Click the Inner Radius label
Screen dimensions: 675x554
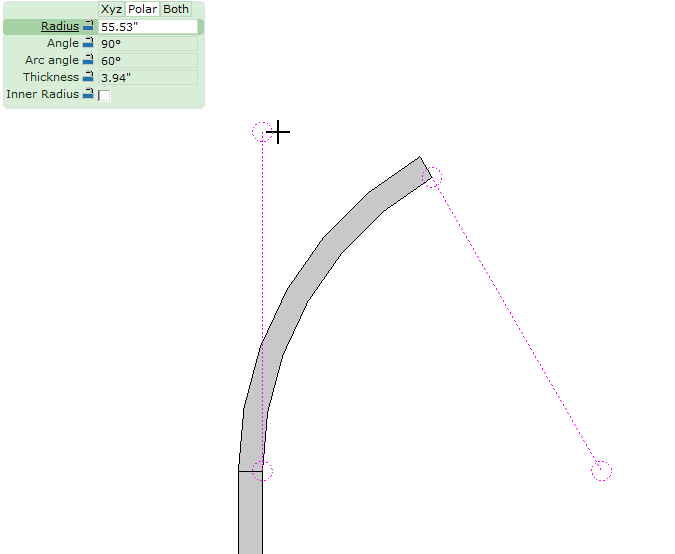(42, 94)
